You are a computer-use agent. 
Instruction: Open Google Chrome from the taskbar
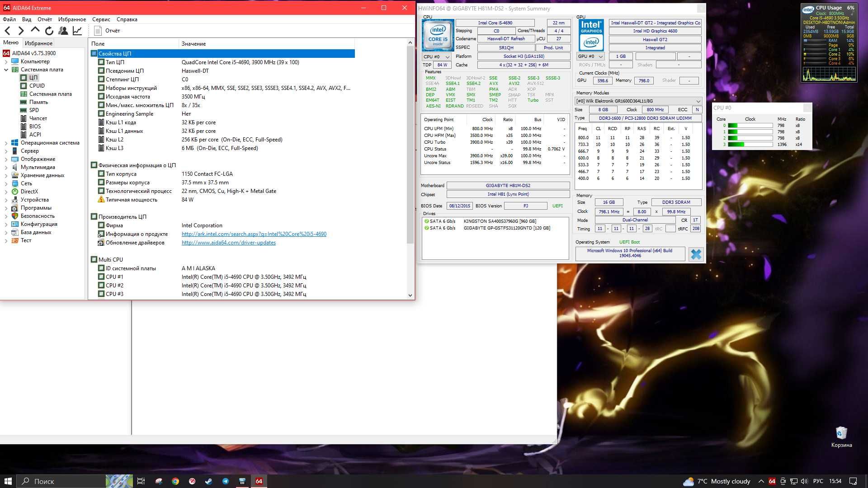click(175, 481)
